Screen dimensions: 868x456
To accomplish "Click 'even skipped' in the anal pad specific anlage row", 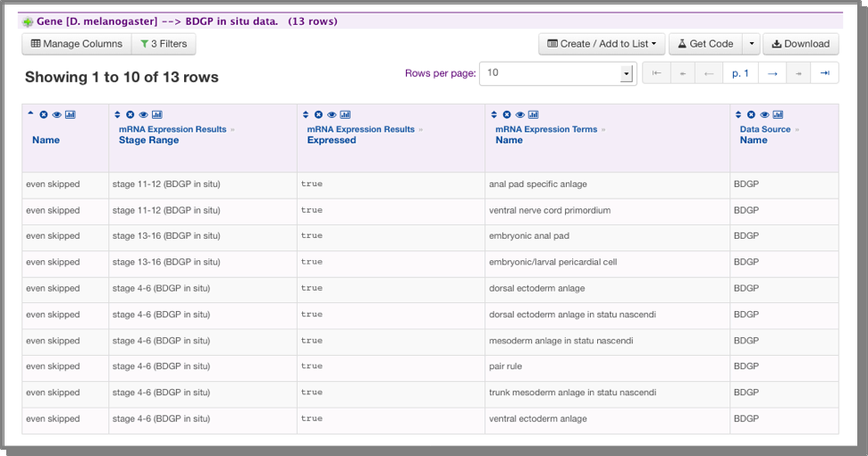I will [53, 184].
